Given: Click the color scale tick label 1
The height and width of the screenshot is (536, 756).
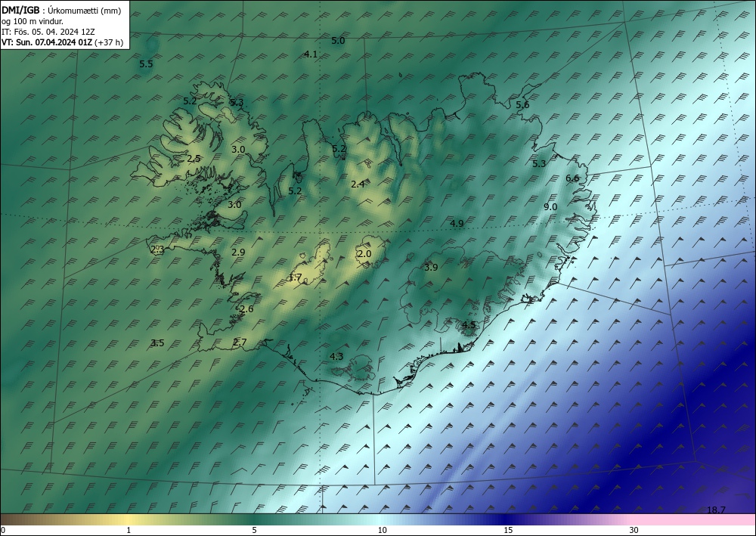Looking at the screenshot, I should pos(129,531).
